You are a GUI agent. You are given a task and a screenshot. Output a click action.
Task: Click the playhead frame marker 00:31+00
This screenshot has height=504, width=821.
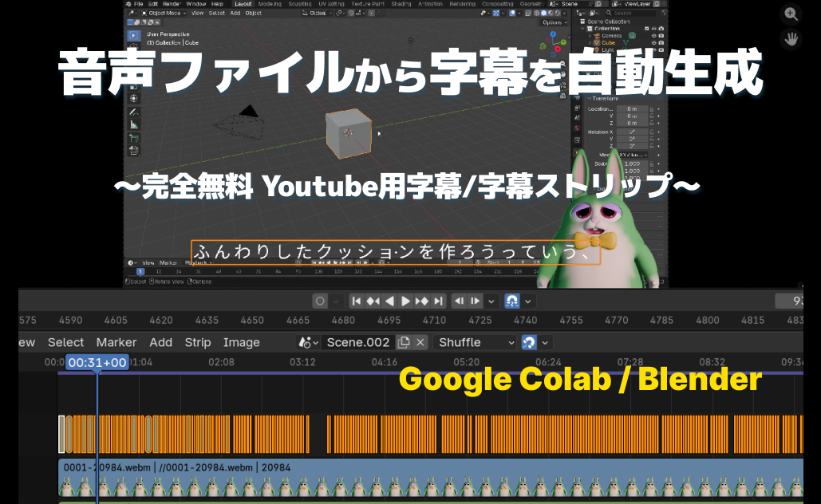97,362
